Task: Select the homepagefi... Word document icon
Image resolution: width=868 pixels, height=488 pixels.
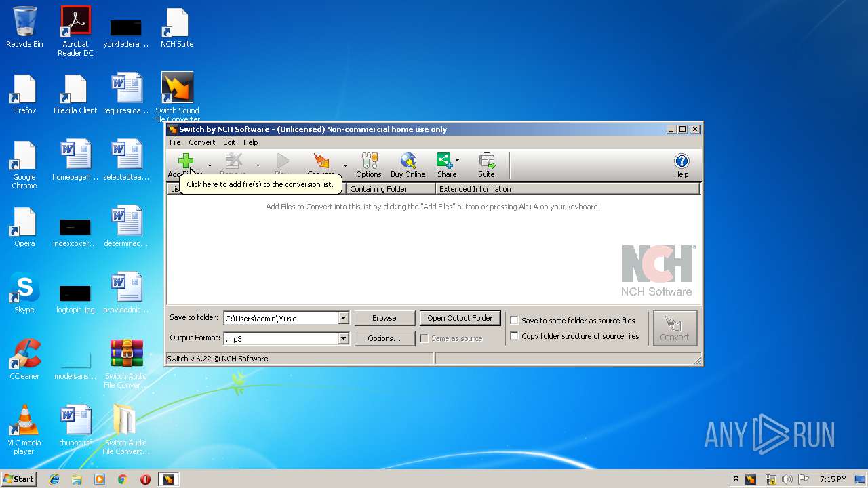Action: pyautogui.click(x=75, y=160)
